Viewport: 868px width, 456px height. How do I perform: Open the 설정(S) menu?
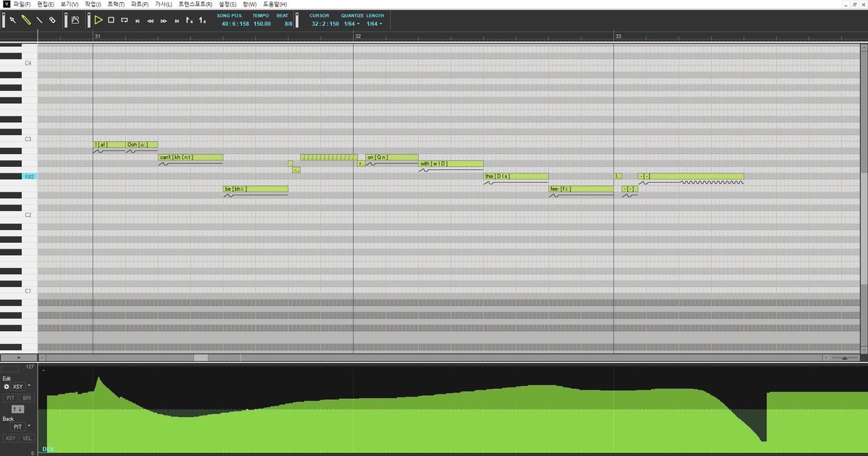point(228,4)
